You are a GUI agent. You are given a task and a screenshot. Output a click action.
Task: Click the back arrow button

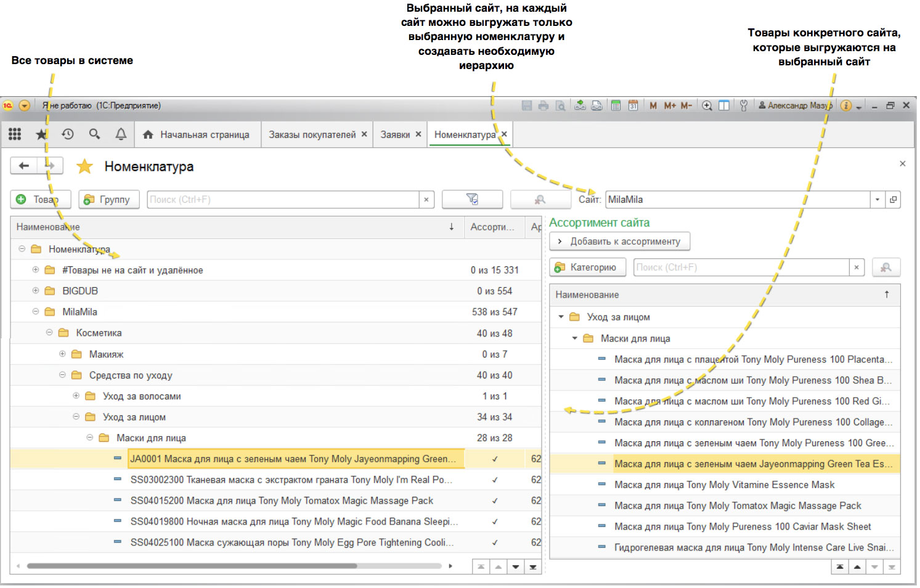coord(24,166)
